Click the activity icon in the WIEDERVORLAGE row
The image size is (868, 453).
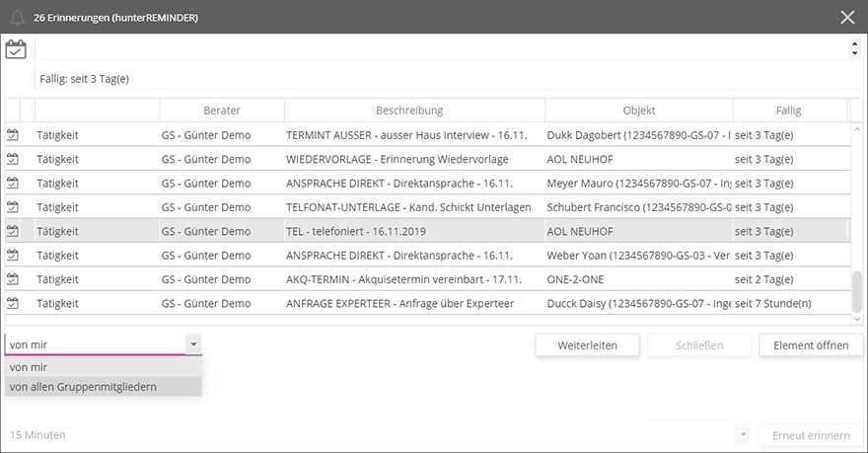12,159
